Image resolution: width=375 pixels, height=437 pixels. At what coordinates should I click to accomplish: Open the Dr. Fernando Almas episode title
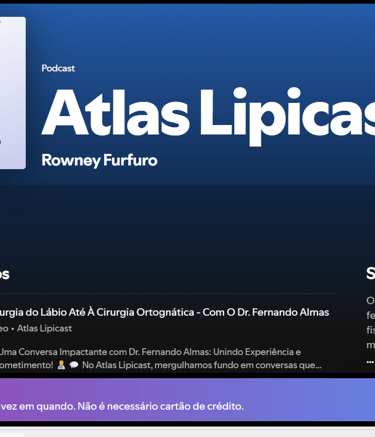[164, 312]
